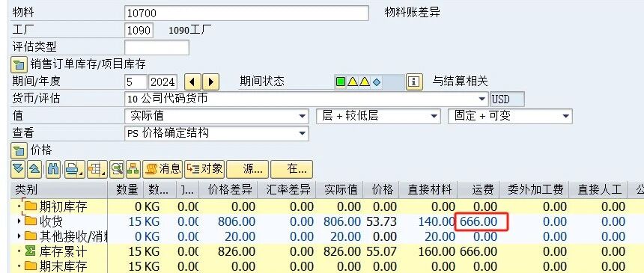Open the Find binoculars tool

point(53,169)
